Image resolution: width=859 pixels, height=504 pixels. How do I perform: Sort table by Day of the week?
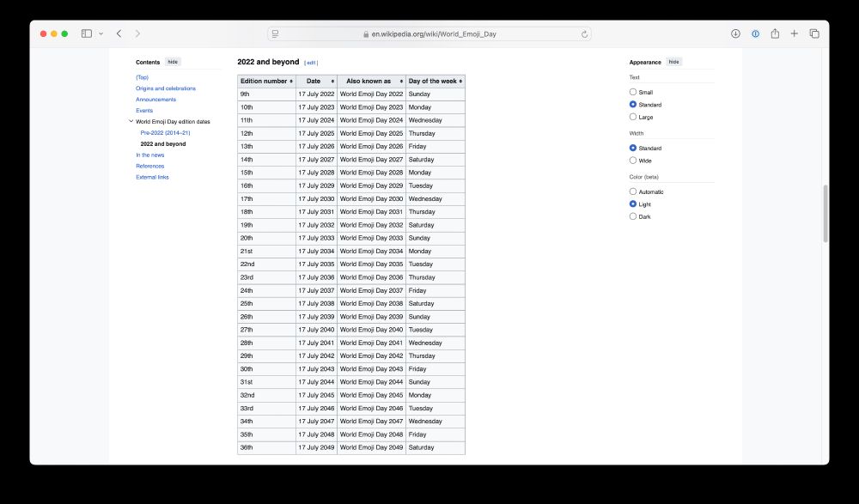click(436, 81)
